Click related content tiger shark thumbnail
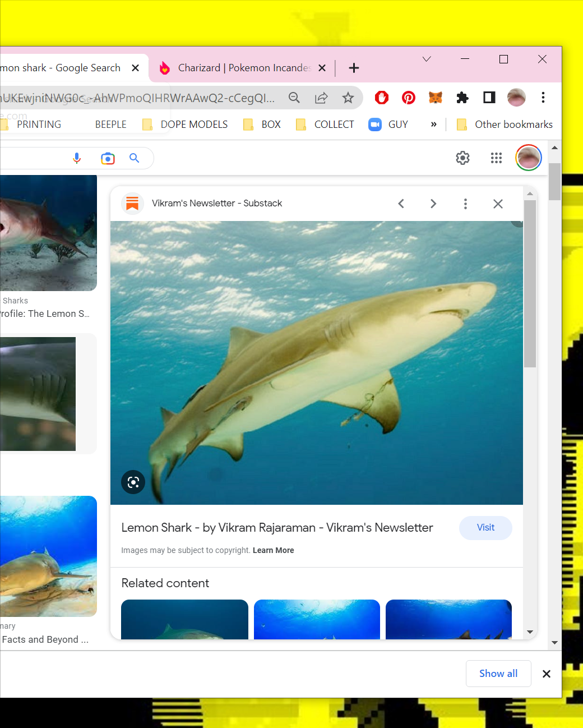The image size is (583, 728). (184, 620)
